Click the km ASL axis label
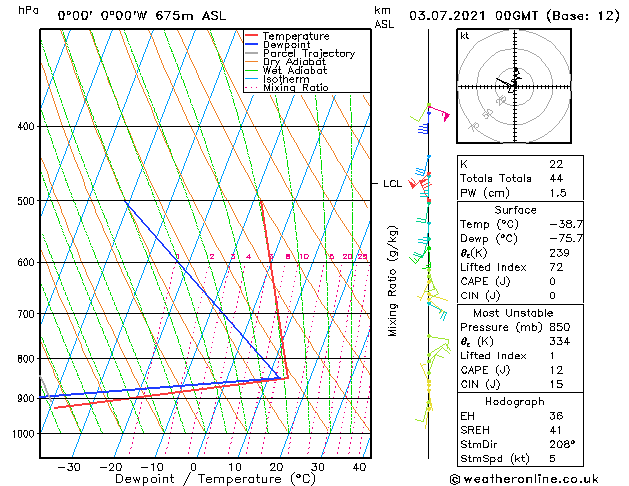This screenshot has height=486, width=629. pos(384,17)
